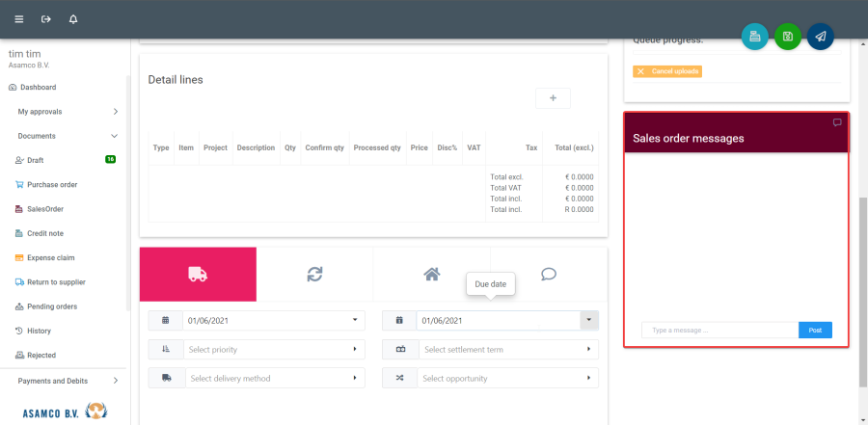Click the teal print floating button
Screen dimensions: 868x425
755,37
